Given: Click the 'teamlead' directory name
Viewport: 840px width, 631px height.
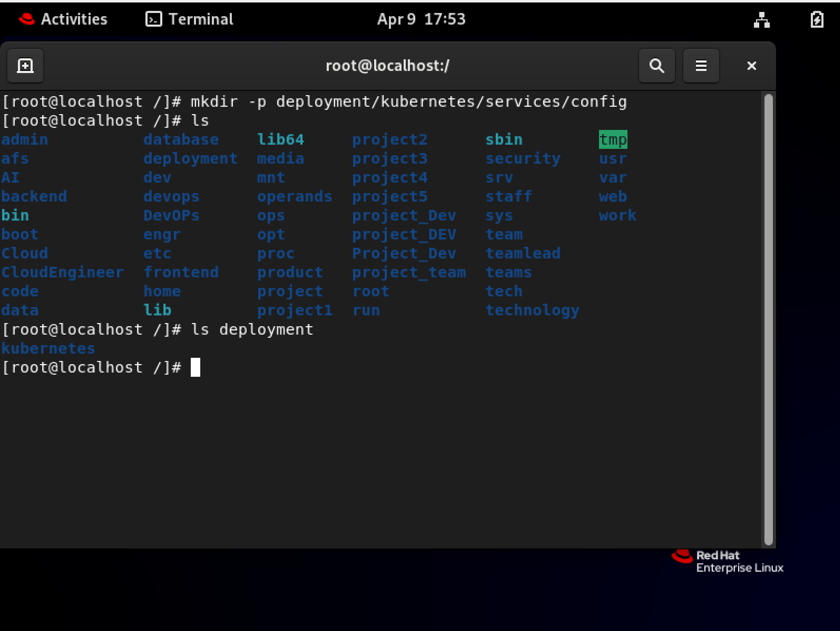Looking at the screenshot, I should coord(523,253).
